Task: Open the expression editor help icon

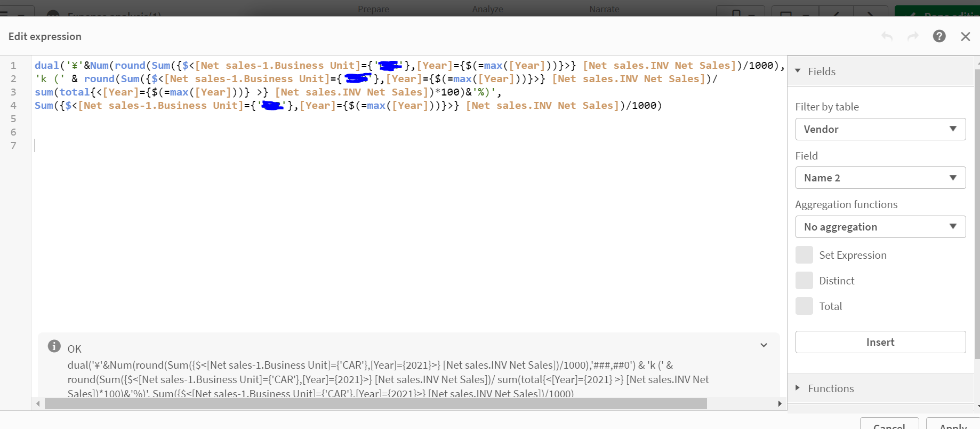Action: click(939, 36)
